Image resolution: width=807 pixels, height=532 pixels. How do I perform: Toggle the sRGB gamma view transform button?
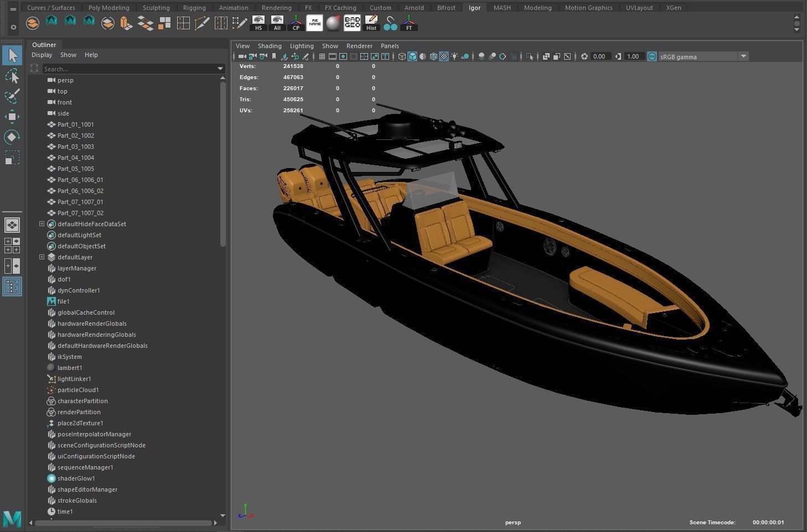(x=652, y=56)
